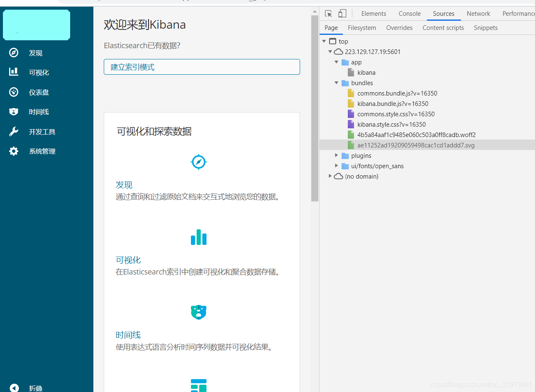Click sidebar 系统管理 label

coord(42,151)
